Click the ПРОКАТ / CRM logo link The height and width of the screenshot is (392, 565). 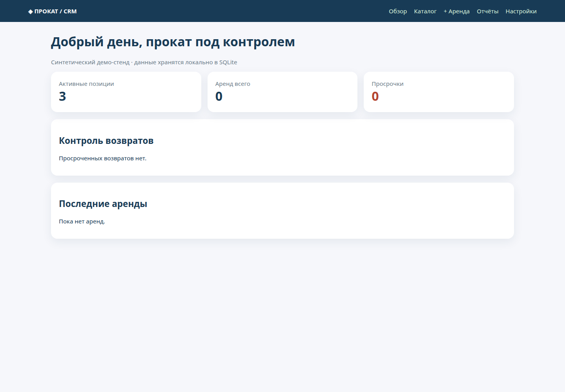tap(53, 11)
